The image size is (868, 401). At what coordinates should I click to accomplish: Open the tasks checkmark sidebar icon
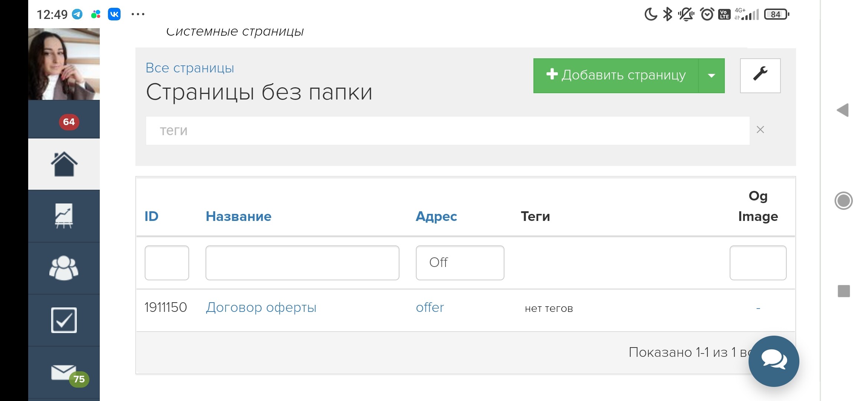[x=64, y=320]
